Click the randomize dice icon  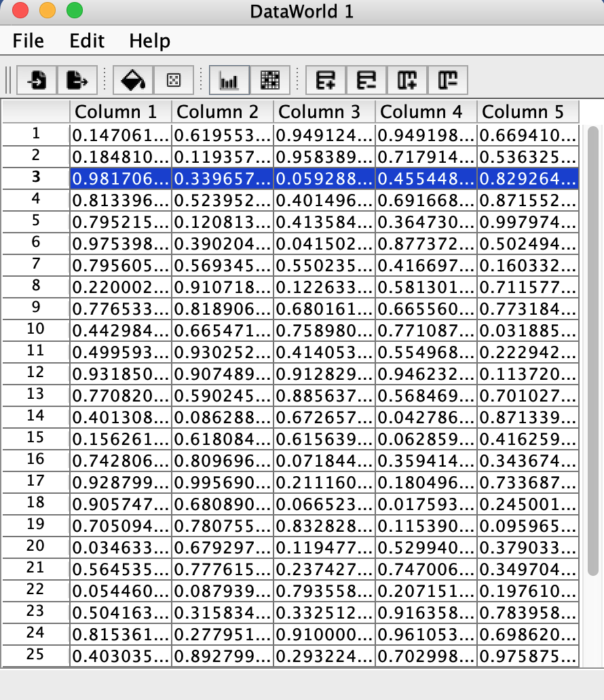pos(174,80)
